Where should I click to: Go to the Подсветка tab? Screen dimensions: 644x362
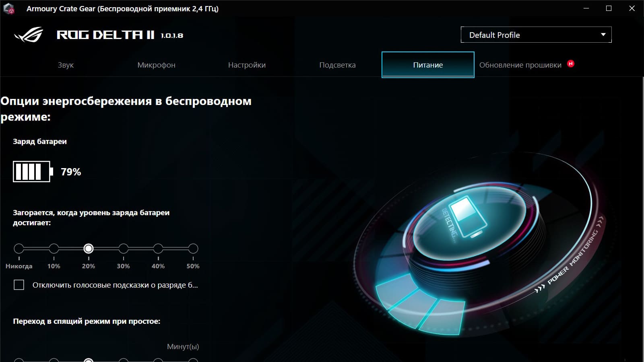point(337,65)
